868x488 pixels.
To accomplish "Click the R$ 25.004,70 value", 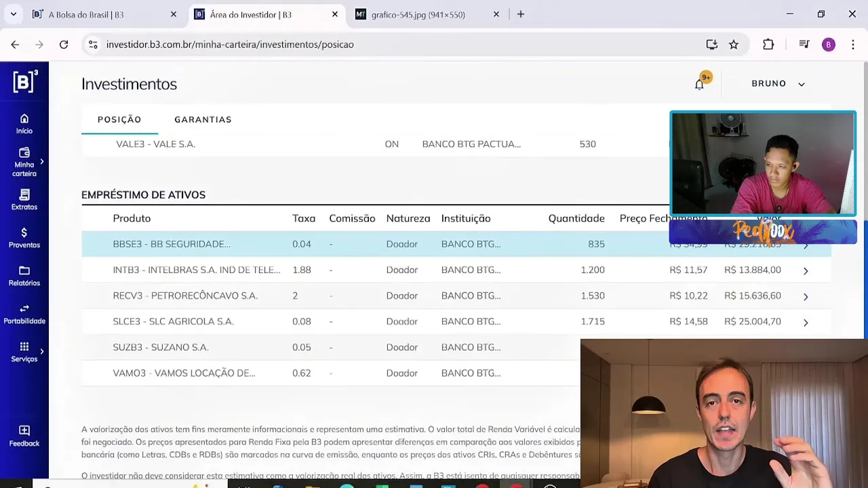I will pos(753,321).
